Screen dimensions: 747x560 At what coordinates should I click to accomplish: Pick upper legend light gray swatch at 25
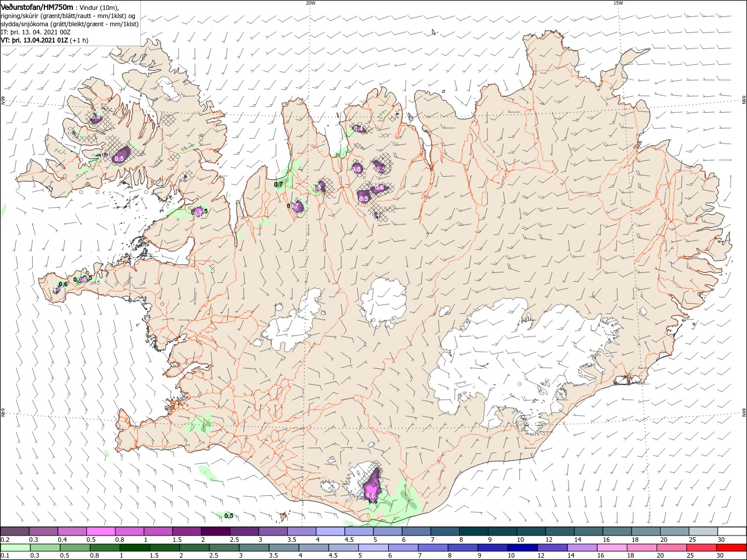coord(703,531)
